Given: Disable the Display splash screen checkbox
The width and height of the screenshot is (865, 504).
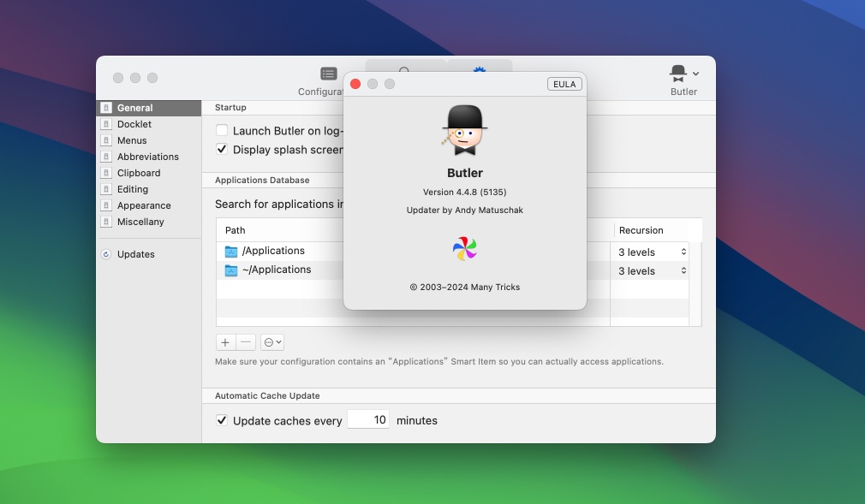Looking at the screenshot, I should (222, 149).
